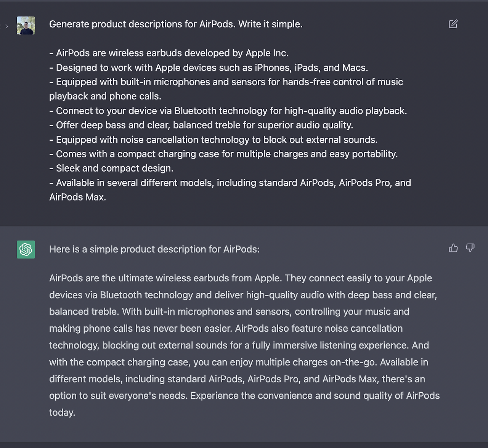Viewport: 488px width, 448px height.
Task: Click the edit message pencil icon
Action: coord(453,24)
